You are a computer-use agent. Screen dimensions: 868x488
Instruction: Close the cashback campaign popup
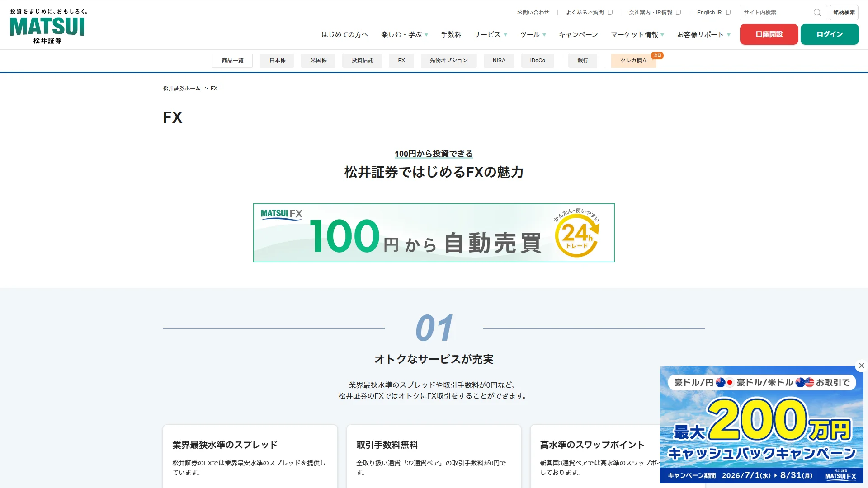[861, 366]
